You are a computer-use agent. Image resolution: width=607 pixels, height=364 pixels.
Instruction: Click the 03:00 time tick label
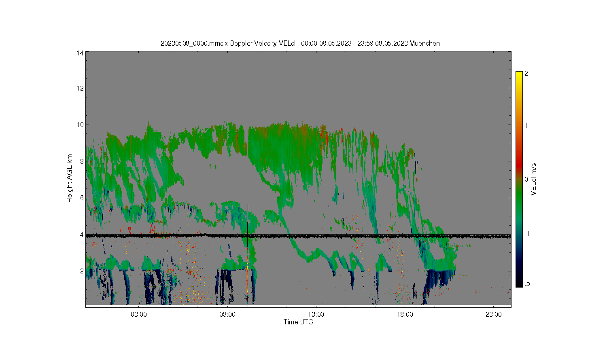(x=139, y=314)
